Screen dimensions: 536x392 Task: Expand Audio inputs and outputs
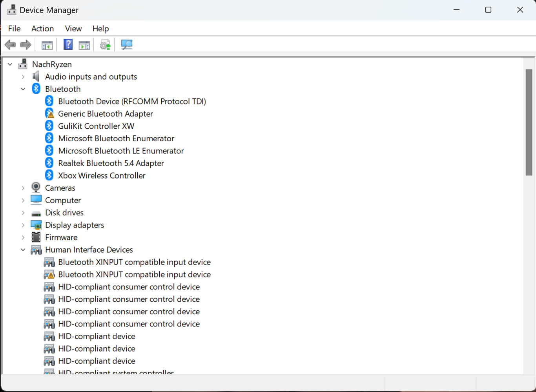point(23,77)
